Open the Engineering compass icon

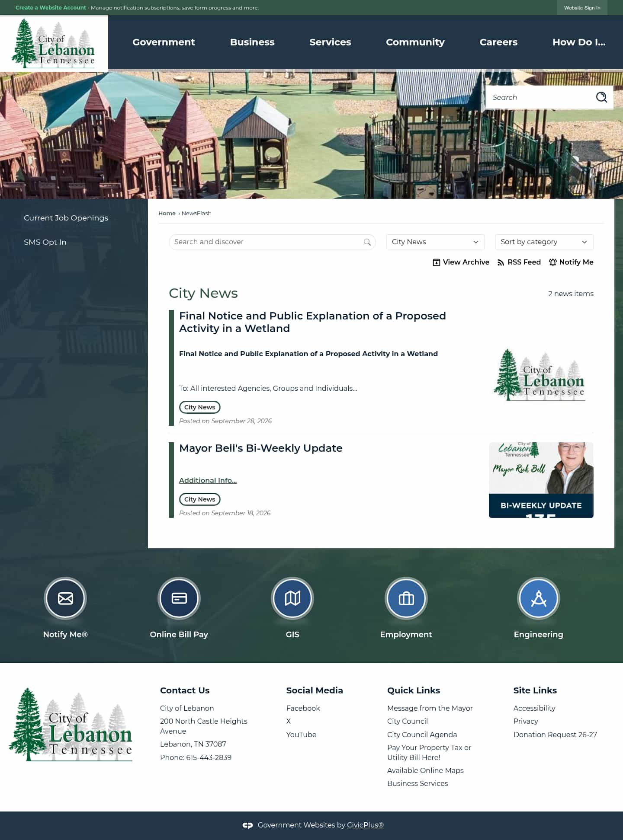539,598
